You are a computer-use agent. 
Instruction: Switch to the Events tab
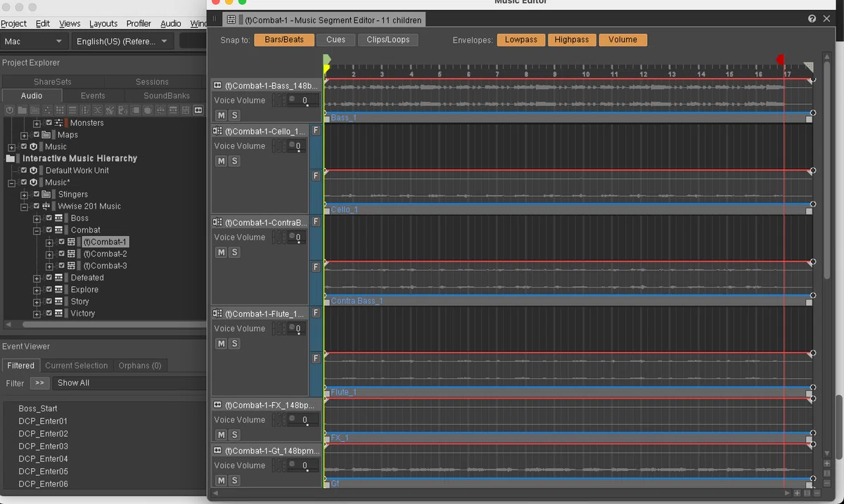93,96
